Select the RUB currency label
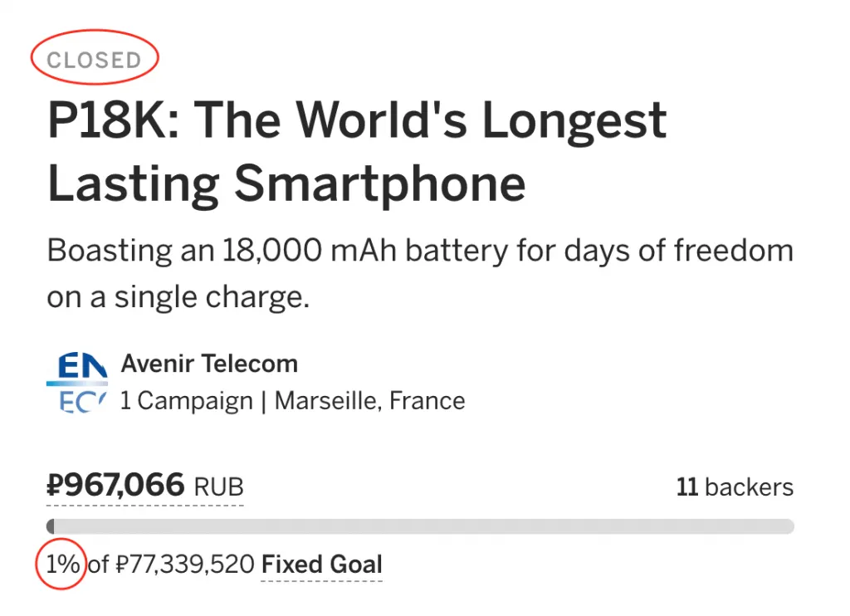This screenshot has height=616, width=850. pyautogui.click(x=218, y=486)
